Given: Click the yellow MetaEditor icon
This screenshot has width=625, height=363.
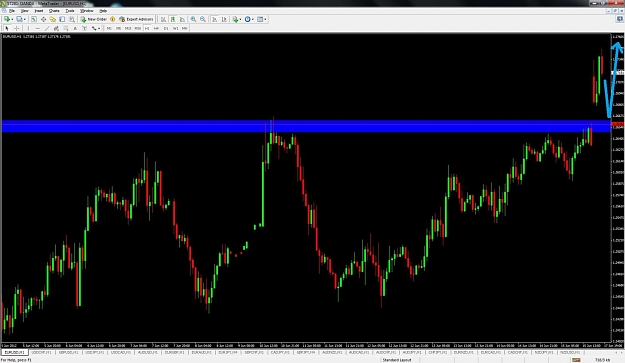Looking at the screenshot, I should coord(113,19).
